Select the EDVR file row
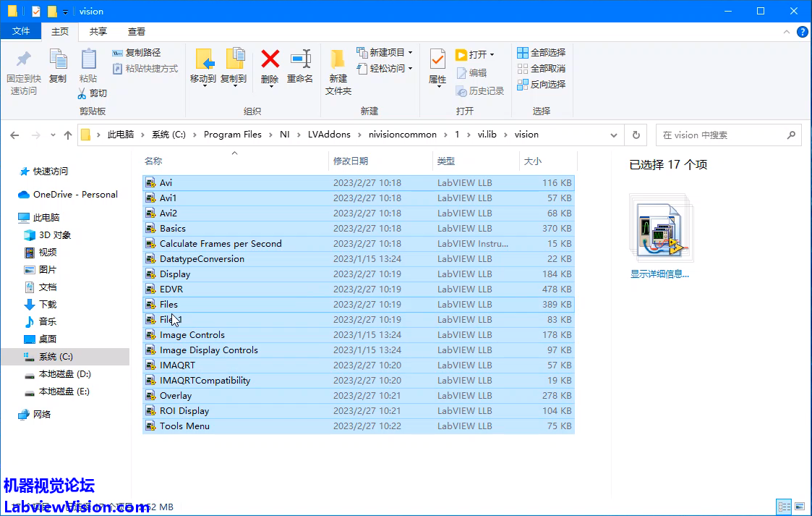812x516 pixels. pyautogui.click(x=359, y=289)
